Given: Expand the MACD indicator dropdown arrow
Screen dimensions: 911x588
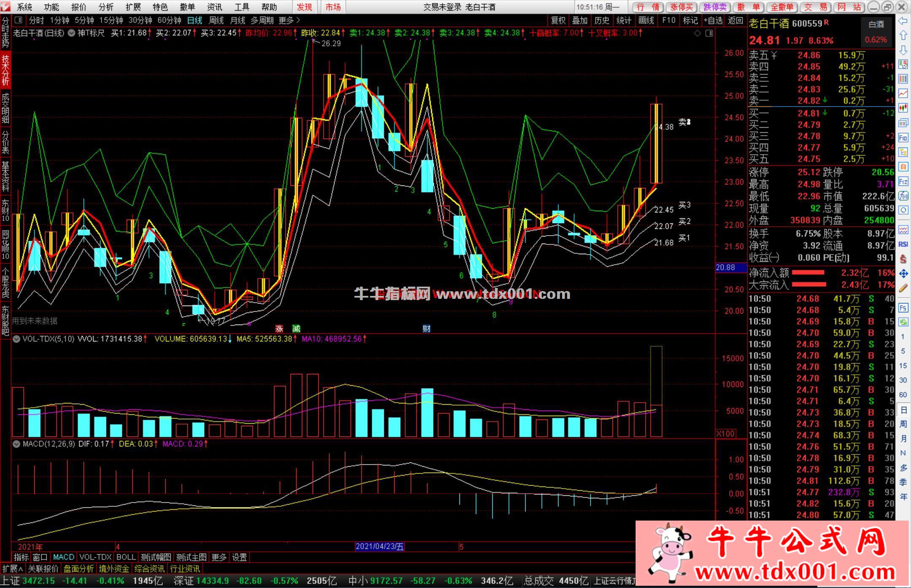Looking at the screenshot, I should click(16, 444).
